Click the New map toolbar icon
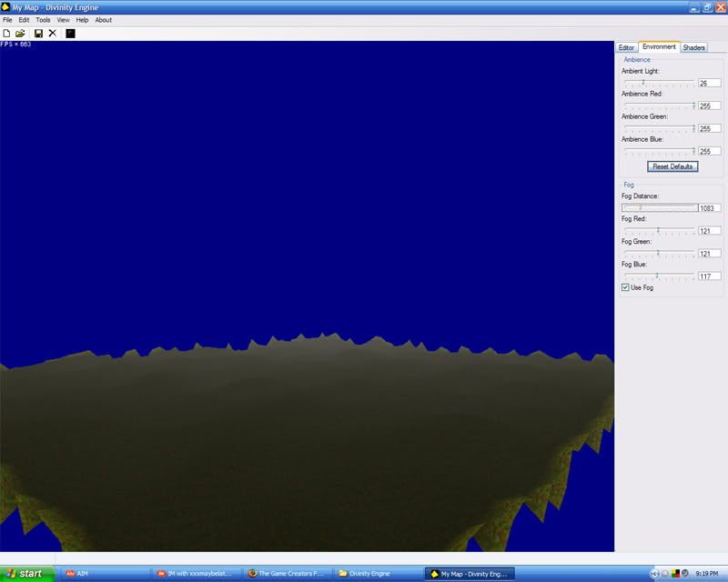Screen dimensions: 728x582 pos(7,34)
